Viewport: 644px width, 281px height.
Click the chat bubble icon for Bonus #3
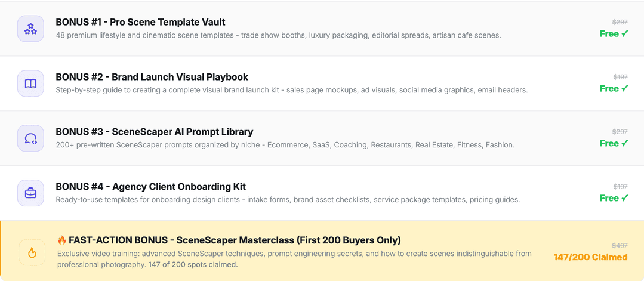(x=30, y=138)
